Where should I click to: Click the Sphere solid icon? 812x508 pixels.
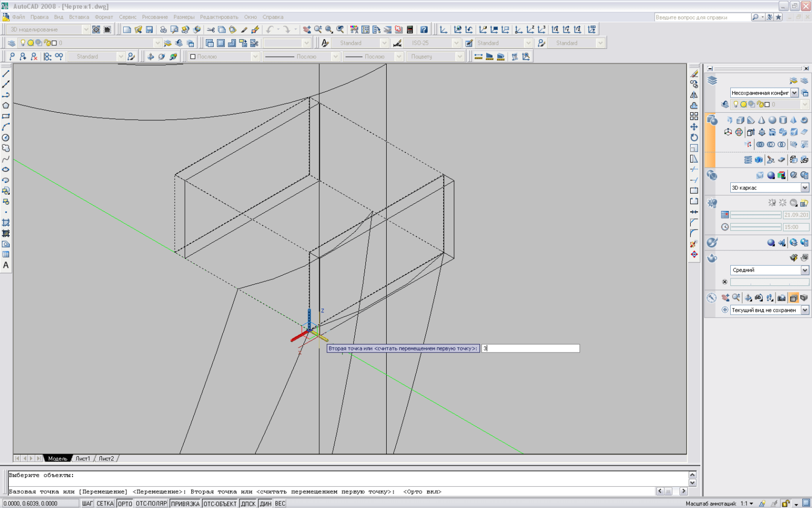point(772,120)
